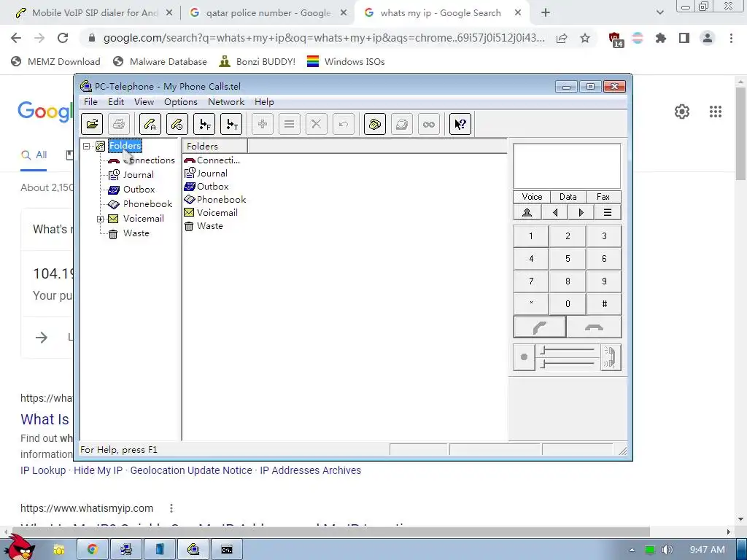Image resolution: width=747 pixels, height=560 pixels.
Task: Open the Edit menu
Action: coord(116,102)
